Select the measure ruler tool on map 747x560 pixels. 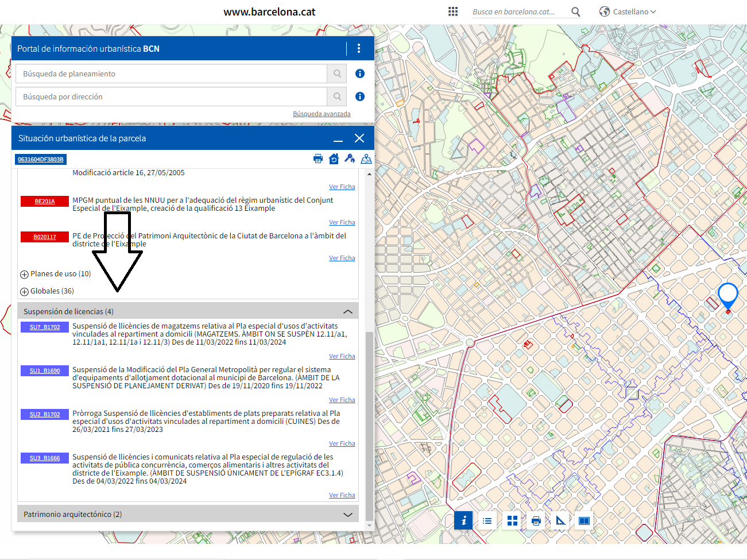[x=560, y=521]
